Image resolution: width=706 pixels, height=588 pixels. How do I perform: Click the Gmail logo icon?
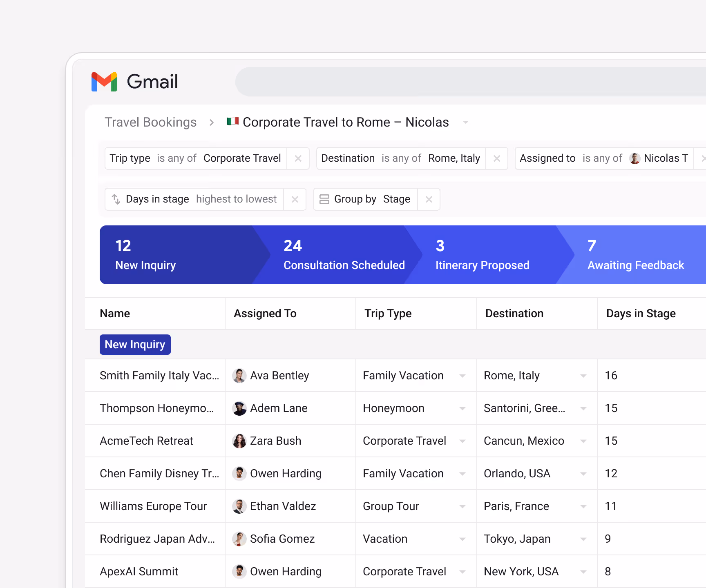(104, 82)
